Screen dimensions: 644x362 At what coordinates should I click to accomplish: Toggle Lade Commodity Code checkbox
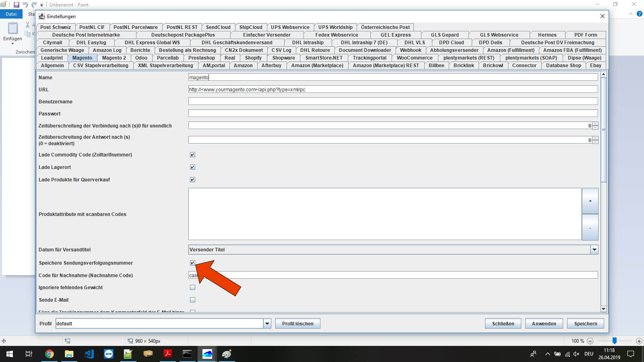click(192, 155)
